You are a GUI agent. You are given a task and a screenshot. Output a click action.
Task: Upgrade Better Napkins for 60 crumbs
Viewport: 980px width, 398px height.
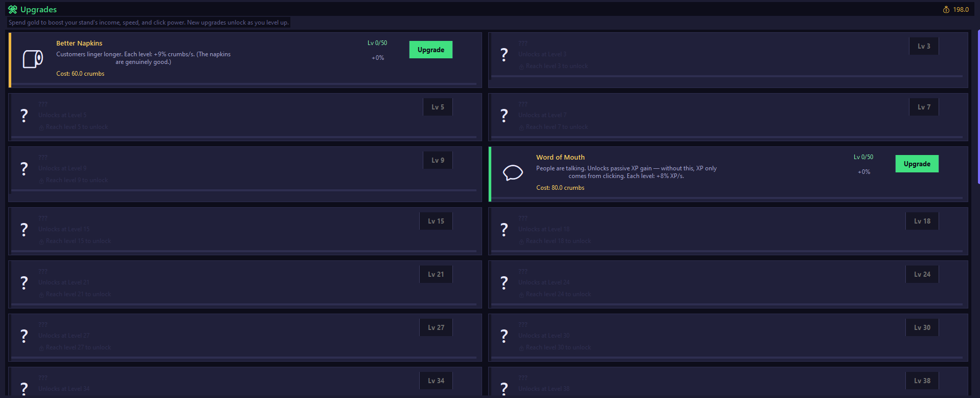[431, 50]
